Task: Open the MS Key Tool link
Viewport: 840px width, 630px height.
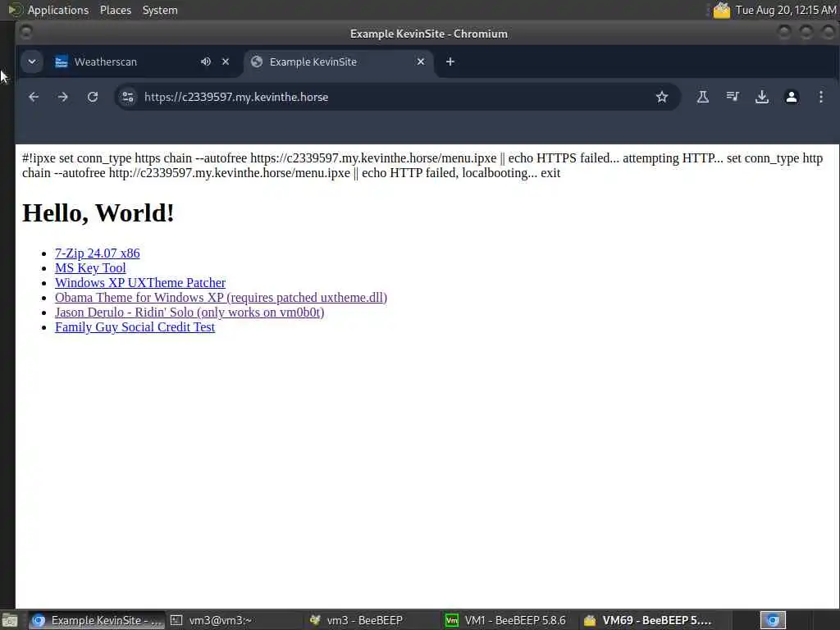Action: 90,268
